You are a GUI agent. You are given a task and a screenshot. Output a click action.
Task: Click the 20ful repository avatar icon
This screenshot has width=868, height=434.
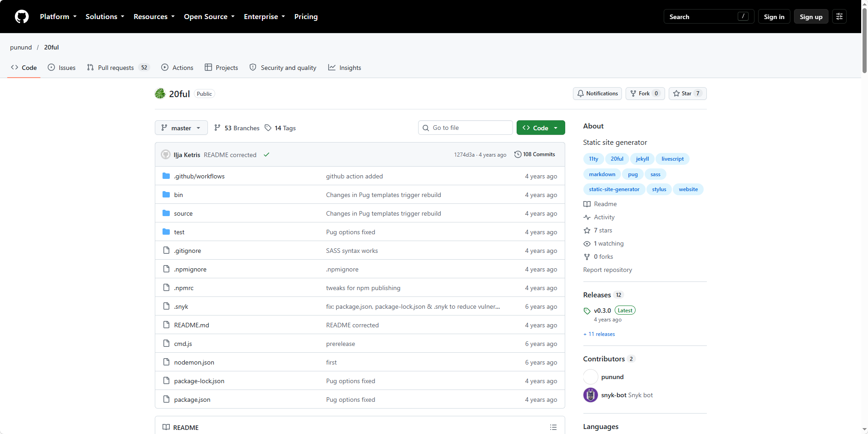click(x=160, y=94)
